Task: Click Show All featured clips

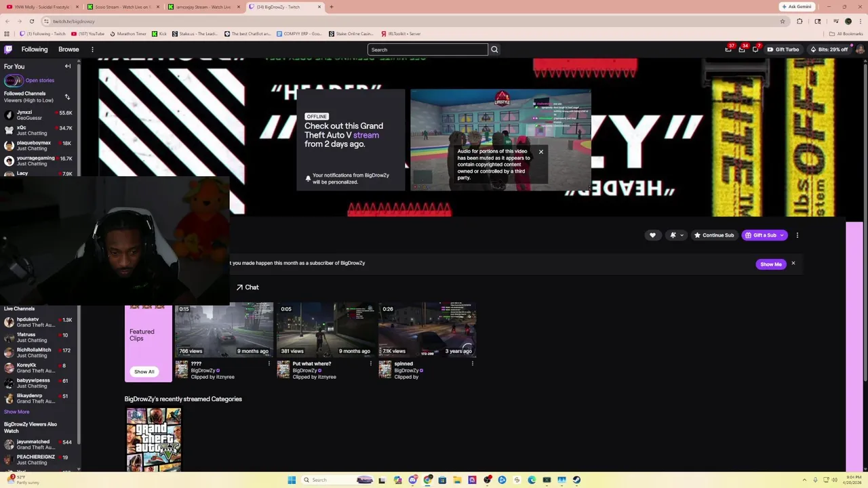Action: coord(144,371)
